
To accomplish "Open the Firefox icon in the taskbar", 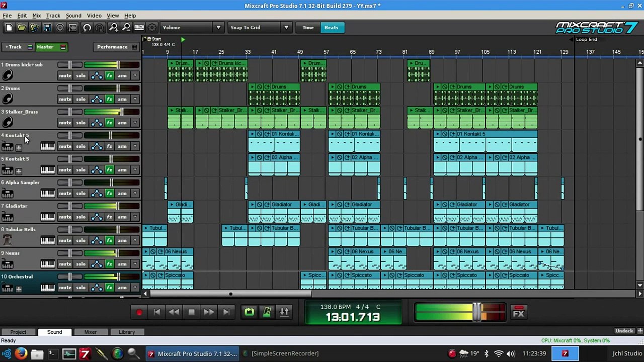I will (x=21, y=353).
